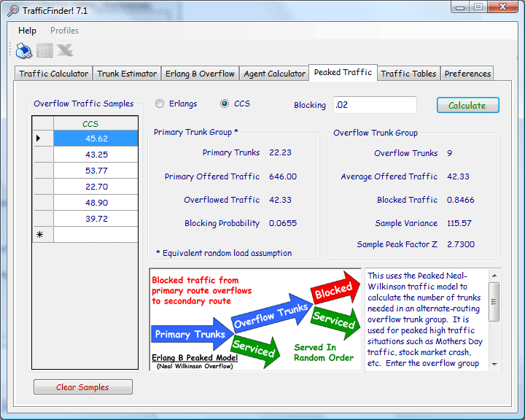The image size is (525, 420).
Task: Click the grid table icon in the toolbar
Action: point(44,50)
